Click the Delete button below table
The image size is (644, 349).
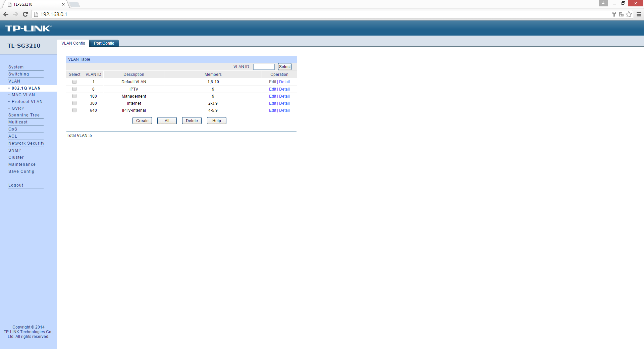click(x=192, y=121)
